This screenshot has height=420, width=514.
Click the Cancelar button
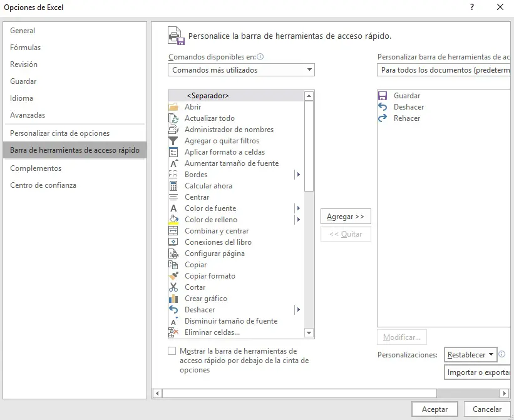(x=487, y=409)
